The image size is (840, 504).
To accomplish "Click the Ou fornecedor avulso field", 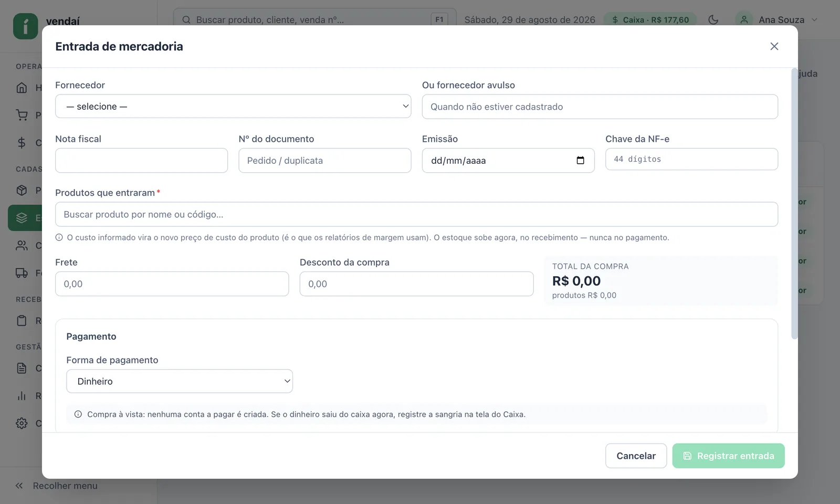I will (600, 107).
